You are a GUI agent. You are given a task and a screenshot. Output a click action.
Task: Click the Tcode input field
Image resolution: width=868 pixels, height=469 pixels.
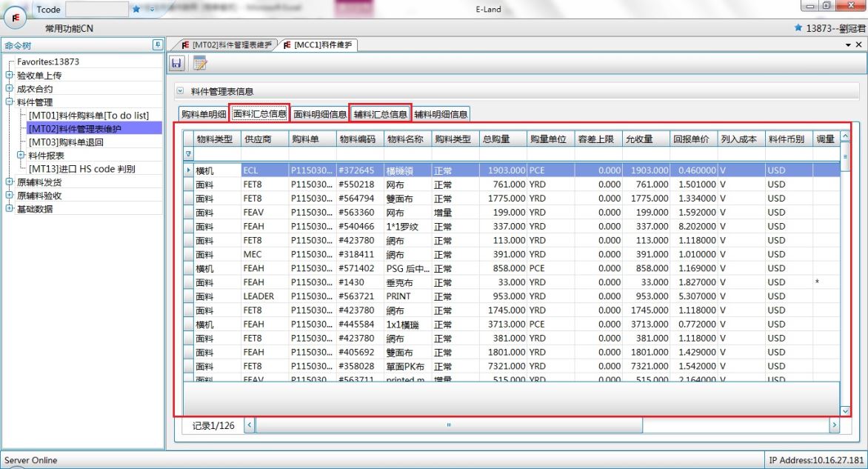[96, 10]
